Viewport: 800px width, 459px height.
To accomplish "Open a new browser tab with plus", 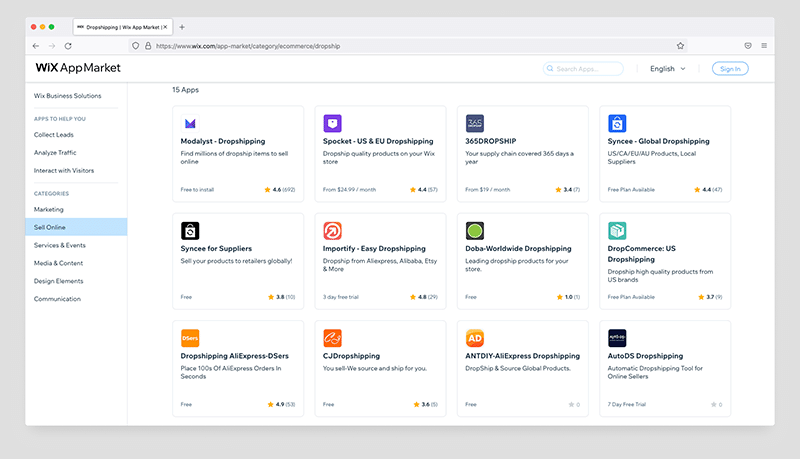I will coord(182,27).
